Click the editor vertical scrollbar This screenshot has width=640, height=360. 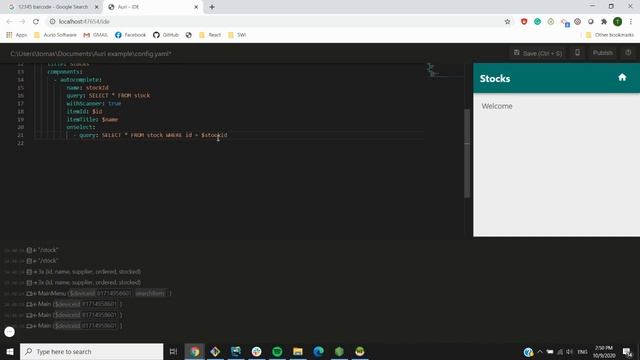[467, 153]
